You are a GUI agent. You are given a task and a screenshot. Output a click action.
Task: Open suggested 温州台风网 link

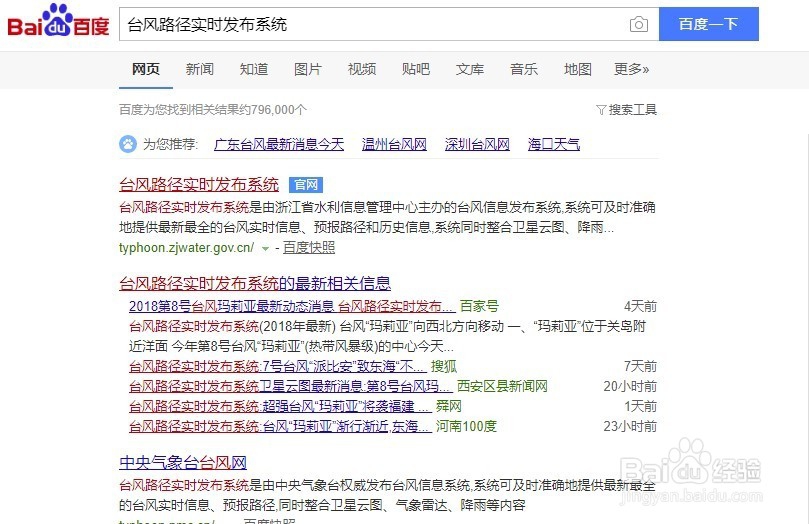394,144
